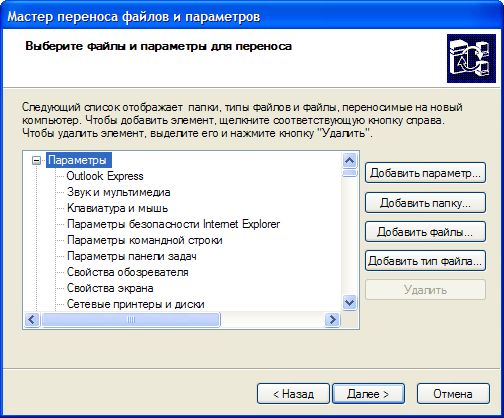Go back with the Назад button

click(x=293, y=394)
